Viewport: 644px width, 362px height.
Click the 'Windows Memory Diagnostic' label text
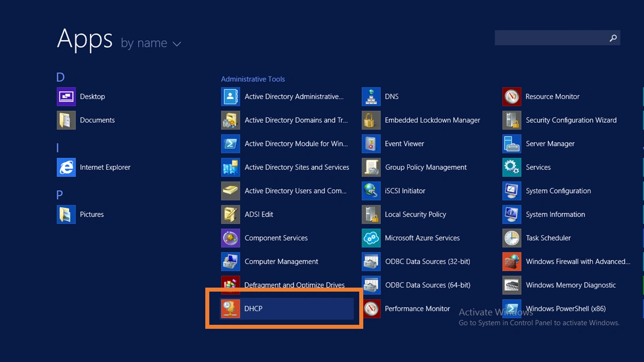point(571,285)
